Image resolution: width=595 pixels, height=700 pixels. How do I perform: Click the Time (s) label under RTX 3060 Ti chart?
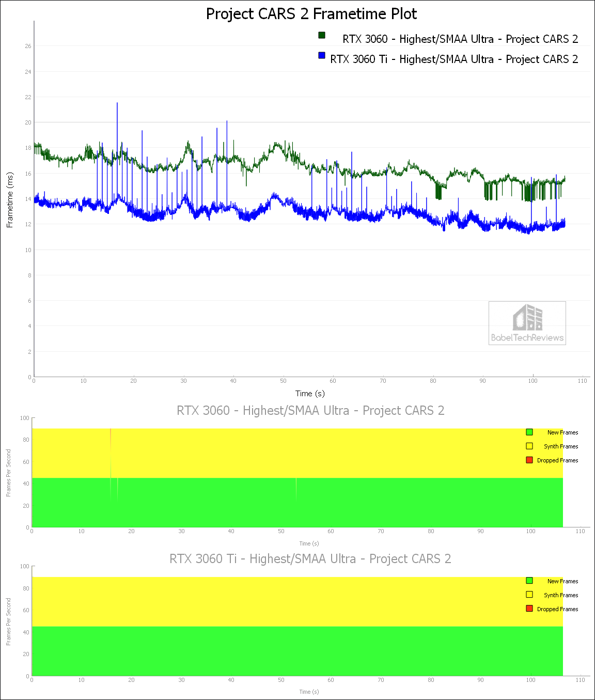(x=309, y=692)
